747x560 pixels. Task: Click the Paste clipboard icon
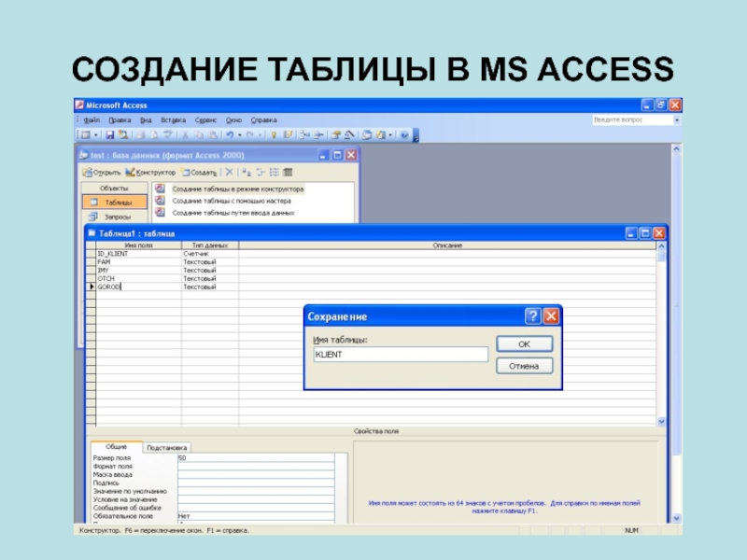[213, 135]
